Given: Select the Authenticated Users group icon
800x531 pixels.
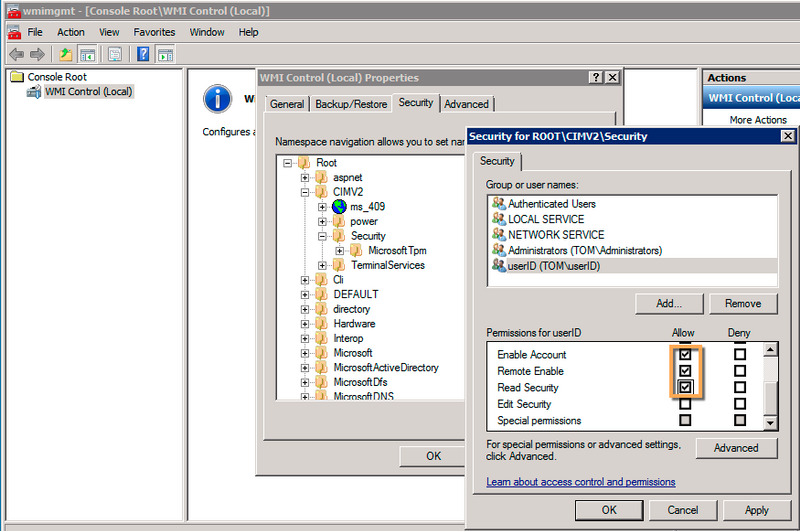Looking at the screenshot, I should (x=498, y=204).
